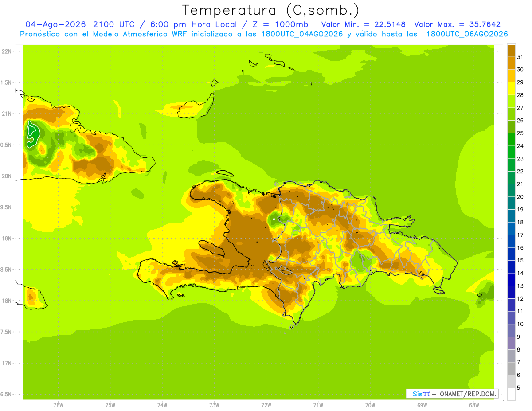Click the legend value 10
This screenshot has width=532, height=411.
point(520,324)
